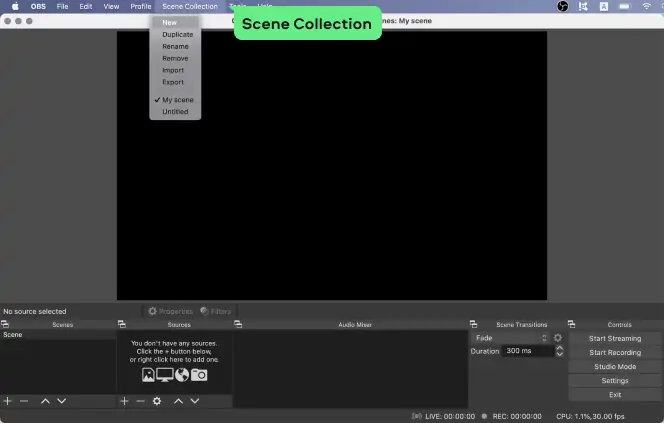This screenshot has height=423, width=664.
Task: Move source up with the arrow
Action: (x=179, y=401)
